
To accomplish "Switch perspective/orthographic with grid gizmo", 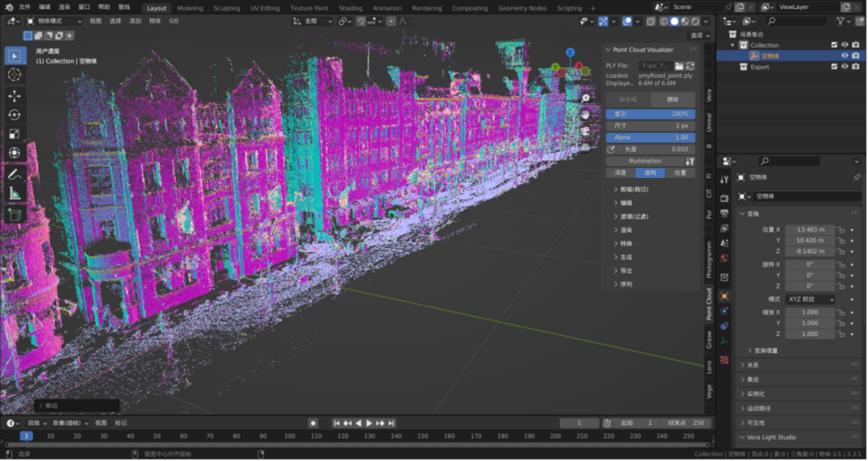I will (x=586, y=147).
